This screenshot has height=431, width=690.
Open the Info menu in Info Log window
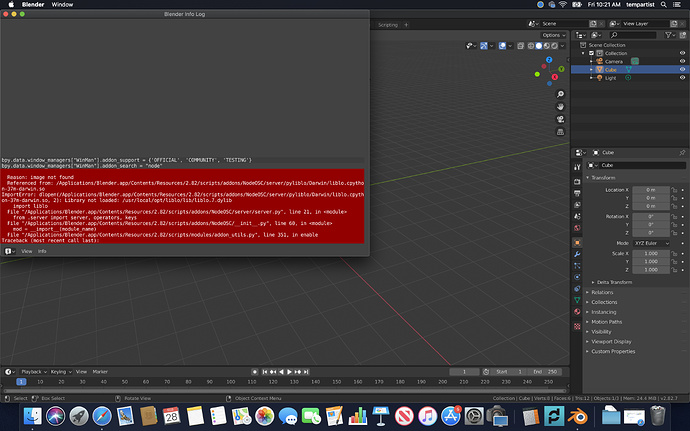[42, 251]
